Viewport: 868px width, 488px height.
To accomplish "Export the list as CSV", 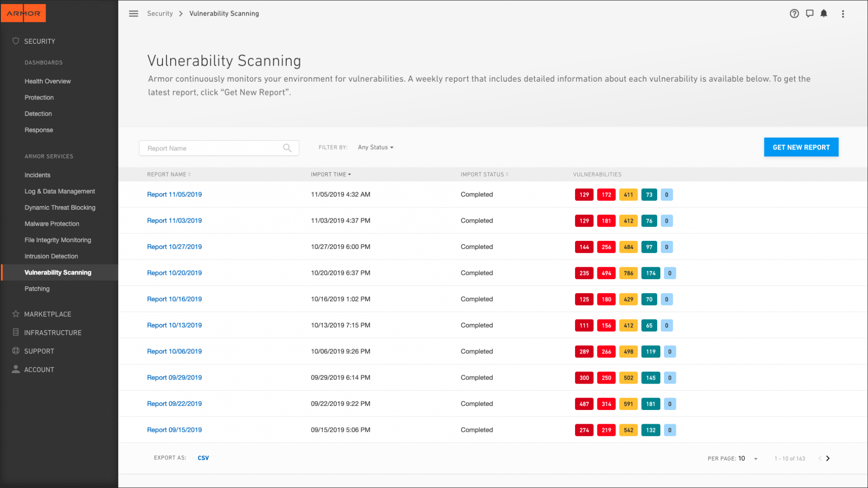I will coord(203,458).
